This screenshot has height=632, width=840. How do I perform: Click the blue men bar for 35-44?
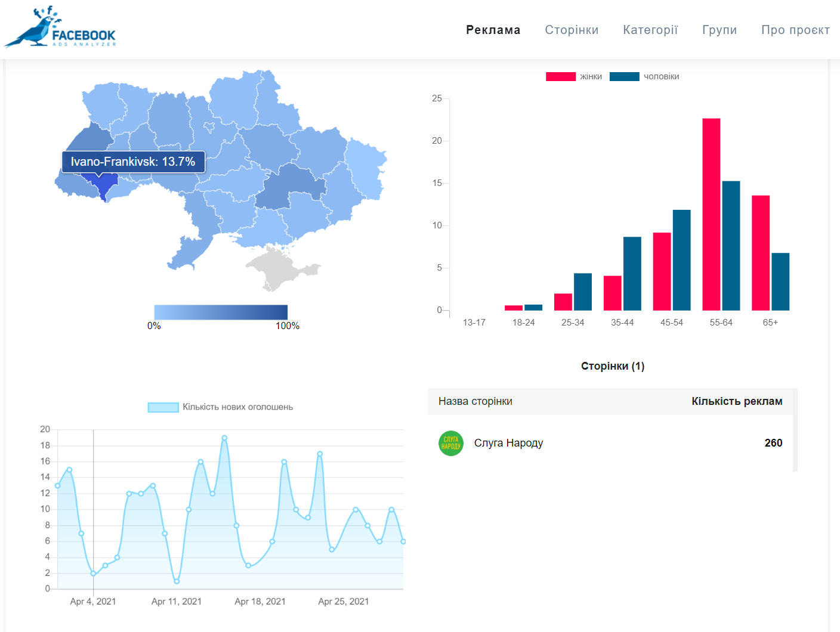click(x=632, y=274)
